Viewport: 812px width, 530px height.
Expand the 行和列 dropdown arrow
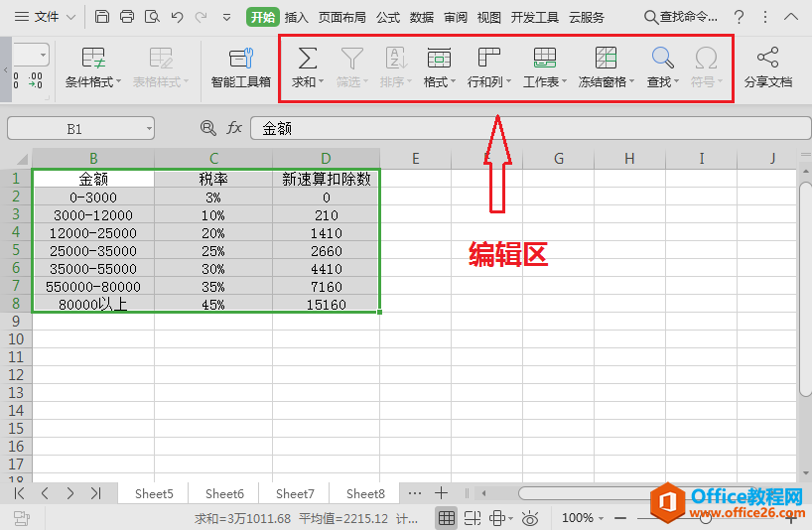[x=508, y=81]
